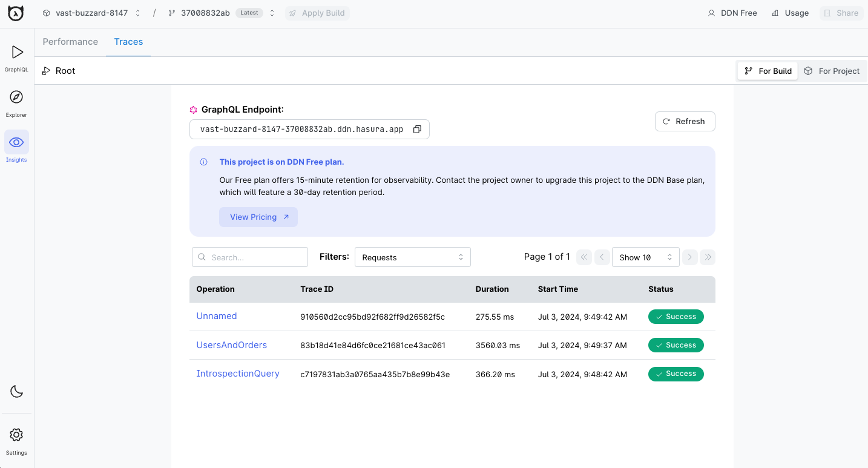Screen dimensions: 868x468
Task: Open the View Pricing link
Action: [258, 217]
